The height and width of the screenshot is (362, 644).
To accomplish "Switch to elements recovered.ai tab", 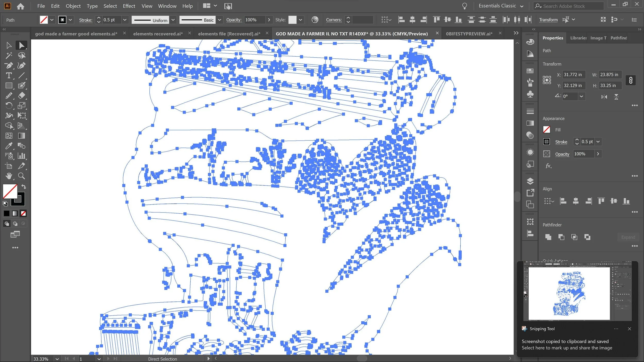I will tap(158, 34).
